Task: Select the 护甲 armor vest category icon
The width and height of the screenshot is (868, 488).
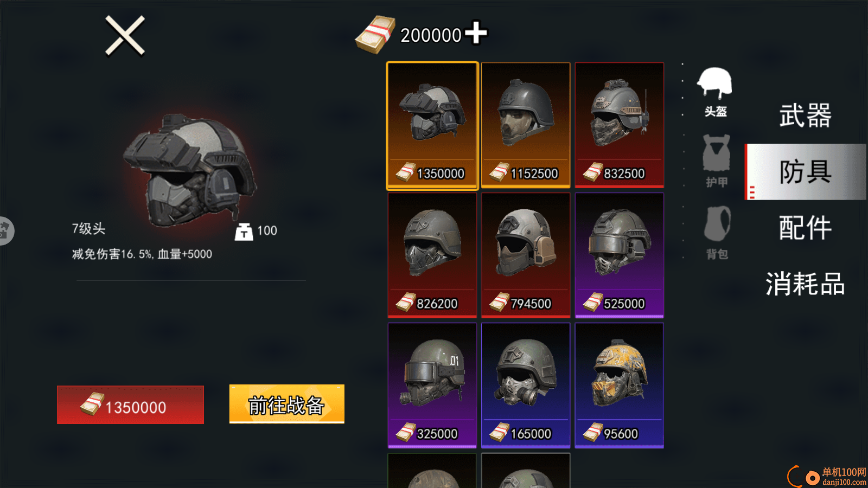Action: [716, 161]
